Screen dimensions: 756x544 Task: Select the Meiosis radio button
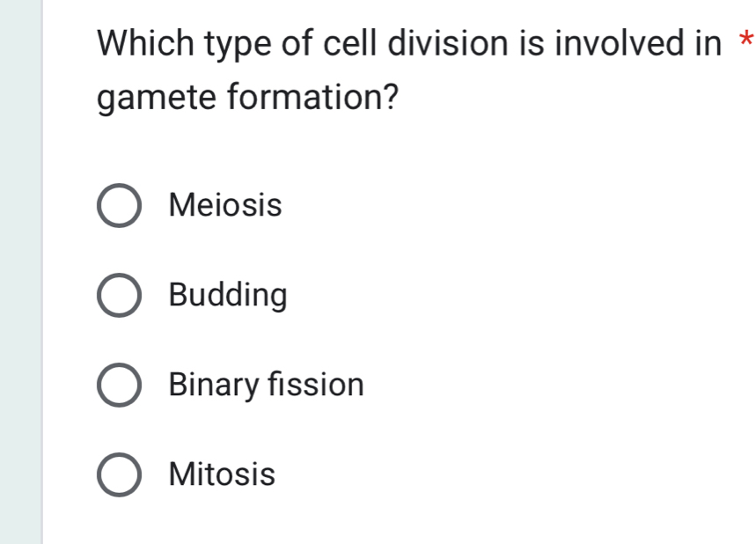(x=119, y=205)
